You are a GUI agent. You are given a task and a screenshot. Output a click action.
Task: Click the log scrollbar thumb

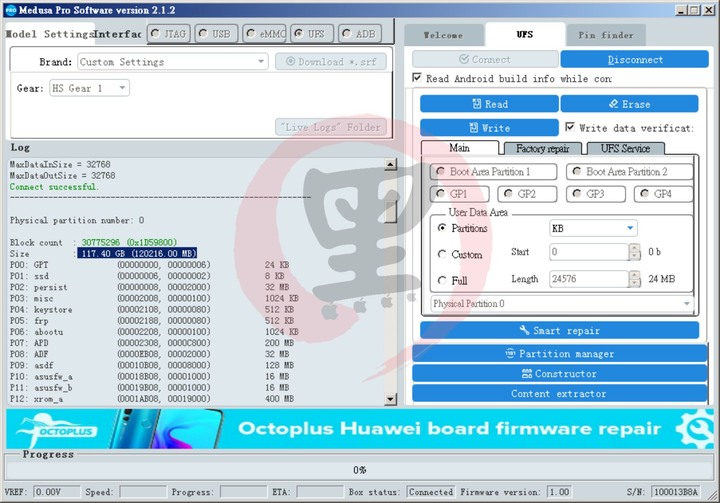click(x=390, y=211)
